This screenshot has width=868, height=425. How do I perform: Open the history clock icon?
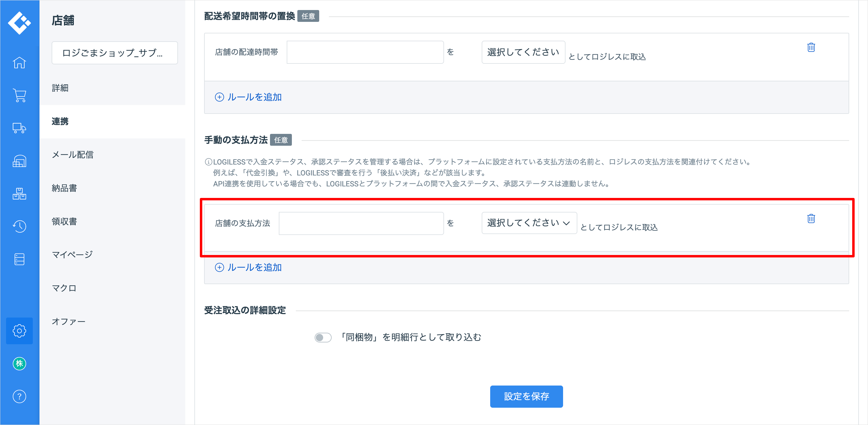coord(19,226)
